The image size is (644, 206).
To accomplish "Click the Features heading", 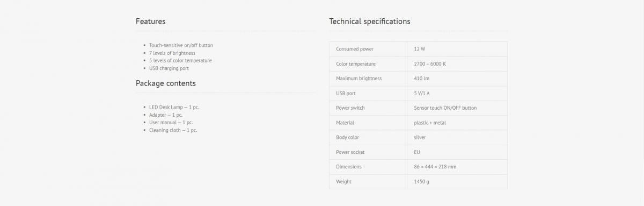I will coord(150,22).
